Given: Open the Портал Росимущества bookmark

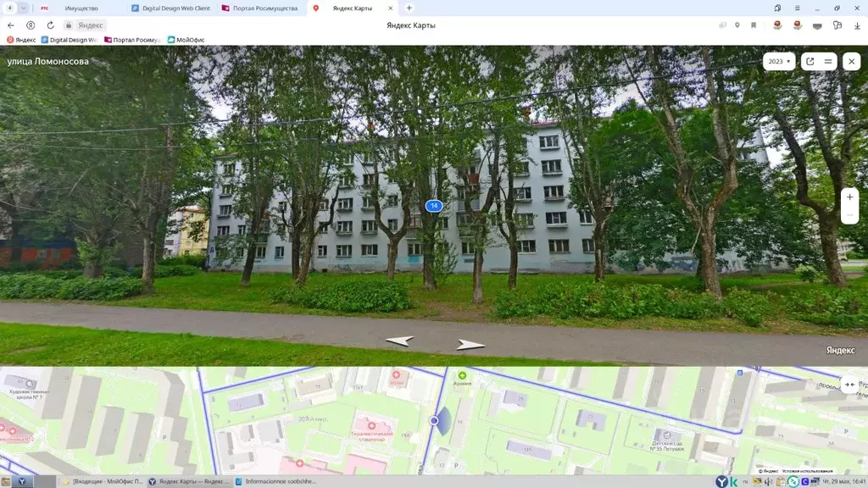Looking at the screenshot, I should point(132,40).
